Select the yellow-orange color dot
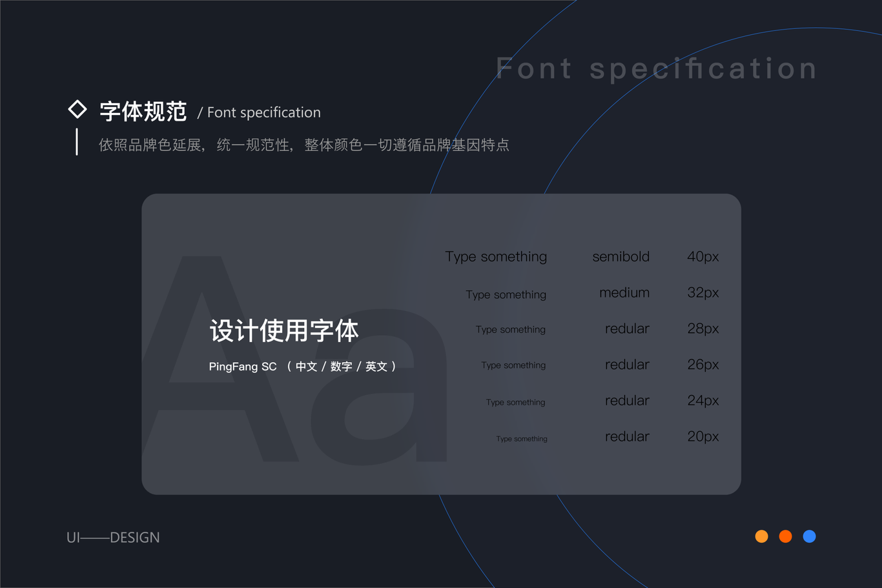Image resolution: width=882 pixels, height=588 pixels. coord(762,536)
